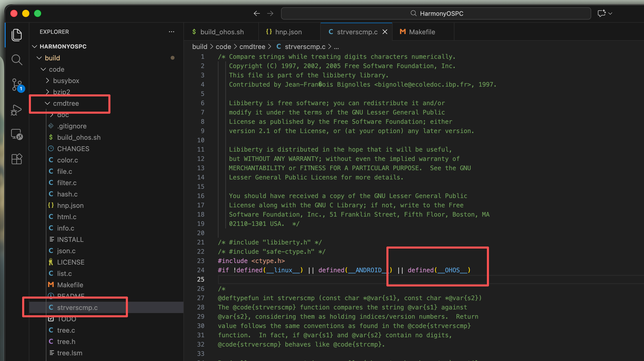
Task: Close the strverscmp.c editor tab
Action: pos(385,32)
